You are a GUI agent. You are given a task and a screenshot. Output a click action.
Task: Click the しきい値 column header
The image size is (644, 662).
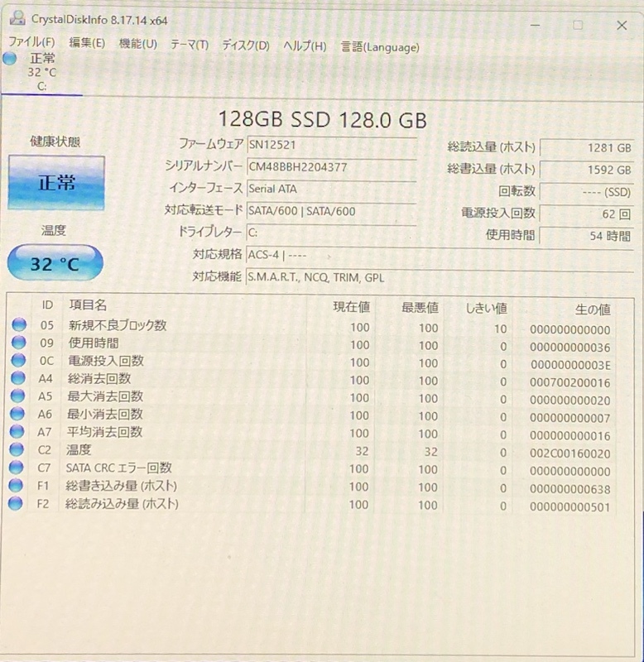[486, 309]
